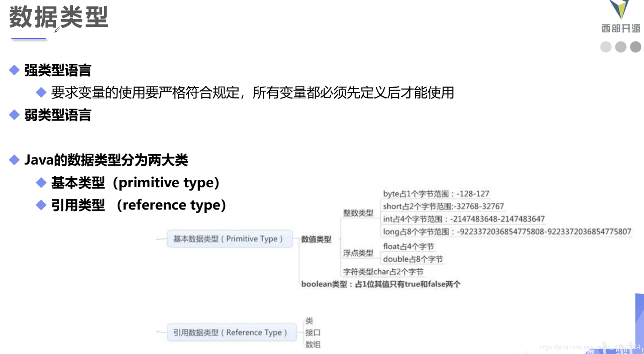Image resolution: width=644 pixels, height=354 pixels.
Task: Click the diamond bullet beside 强类型语言
Action: 14,70
